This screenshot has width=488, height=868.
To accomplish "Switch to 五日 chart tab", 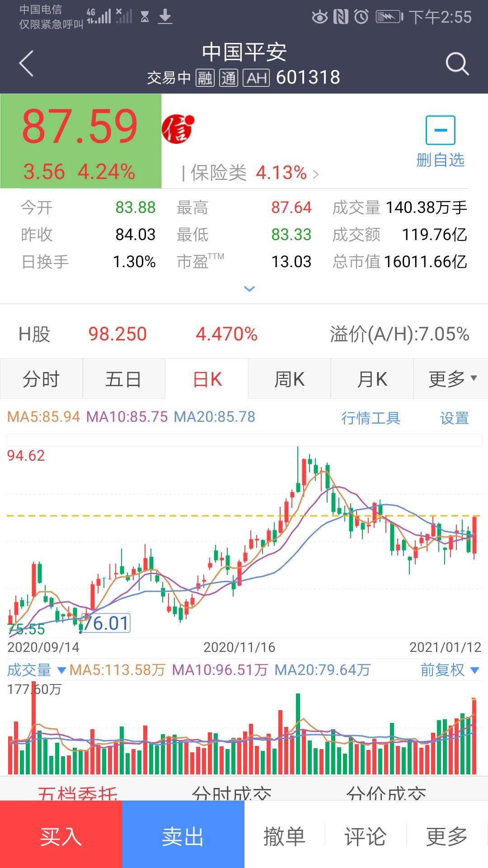I will pyautogui.click(x=123, y=379).
